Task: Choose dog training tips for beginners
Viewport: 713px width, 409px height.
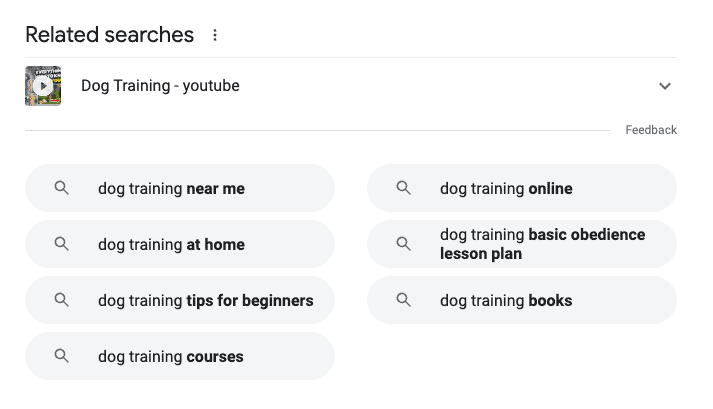Action: coord(205,300)
